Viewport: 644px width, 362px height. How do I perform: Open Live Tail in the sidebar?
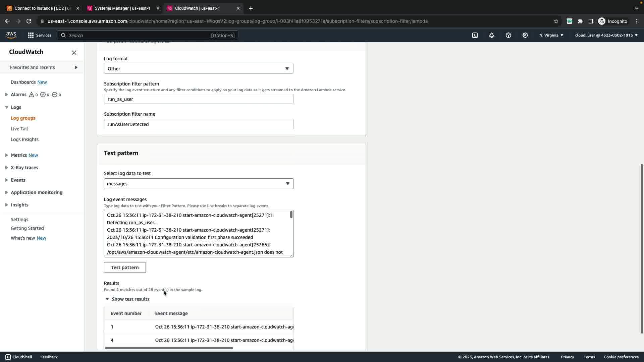tap(19, 129)
